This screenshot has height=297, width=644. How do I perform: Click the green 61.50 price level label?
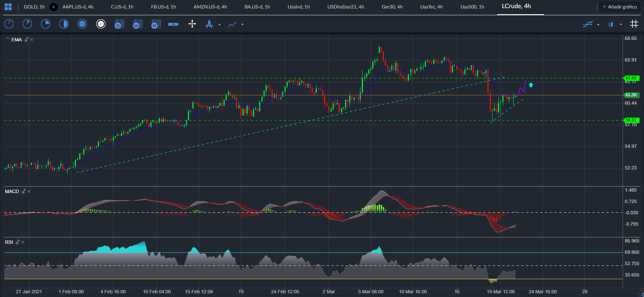click(631, 95)
